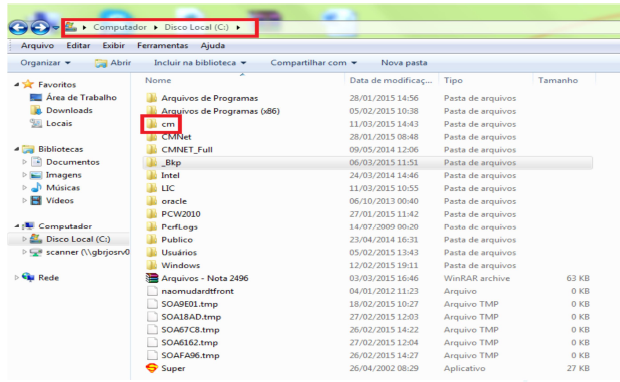The image size is (620, 382).
Task: Select the WinRAR icon of Arquivos - Nota 2496
Action: (151, 278)
